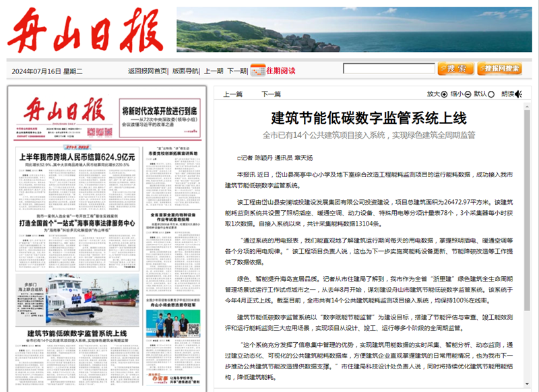Go to 上一期 issue

[x=214, y=71]
